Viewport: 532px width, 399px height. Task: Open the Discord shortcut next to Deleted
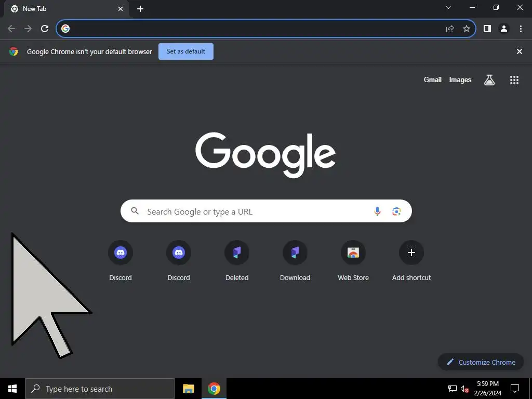point(179,261)
